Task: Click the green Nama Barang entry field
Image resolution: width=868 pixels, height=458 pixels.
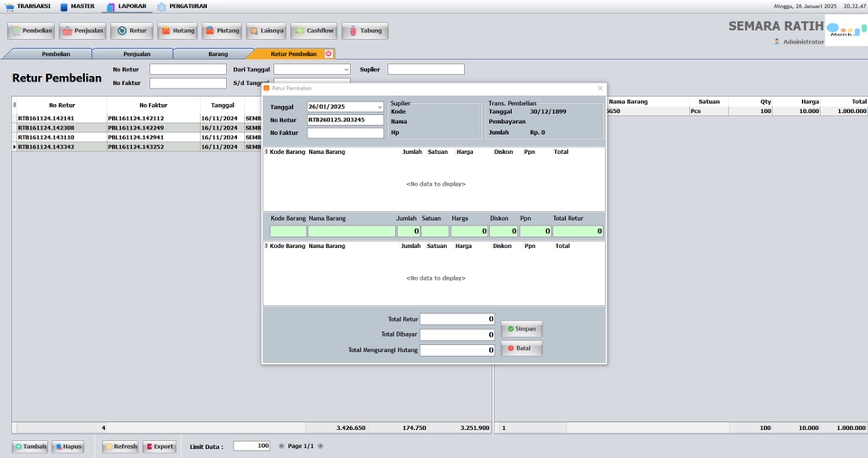Action: pos(352,231)
